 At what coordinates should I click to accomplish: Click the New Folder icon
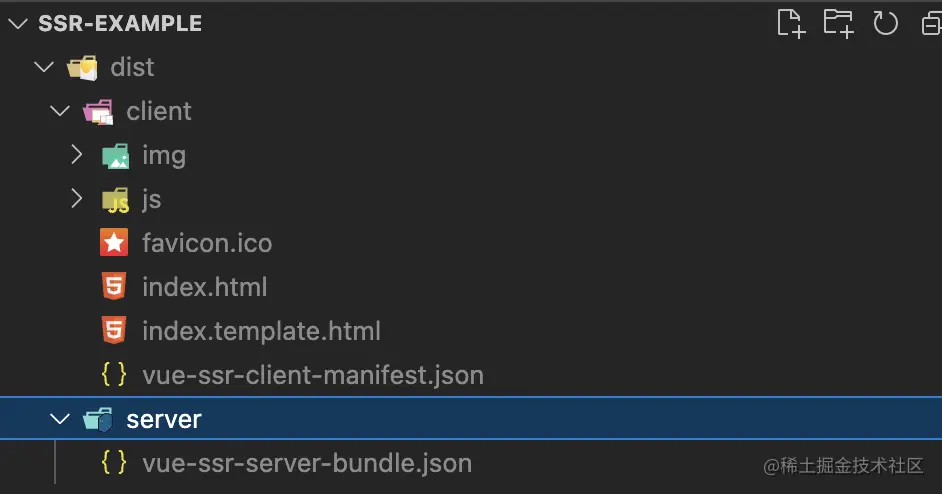pyautogui.click(x=838, y=23)
